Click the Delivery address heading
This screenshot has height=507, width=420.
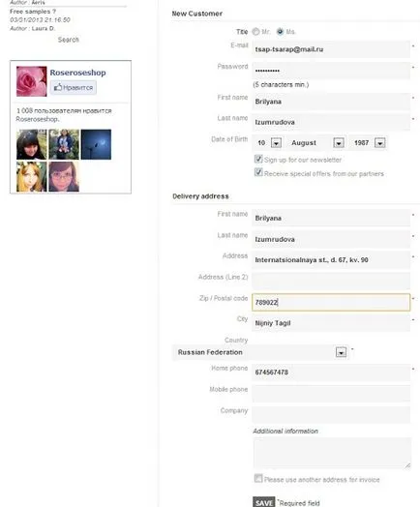[x=200, y=196]
